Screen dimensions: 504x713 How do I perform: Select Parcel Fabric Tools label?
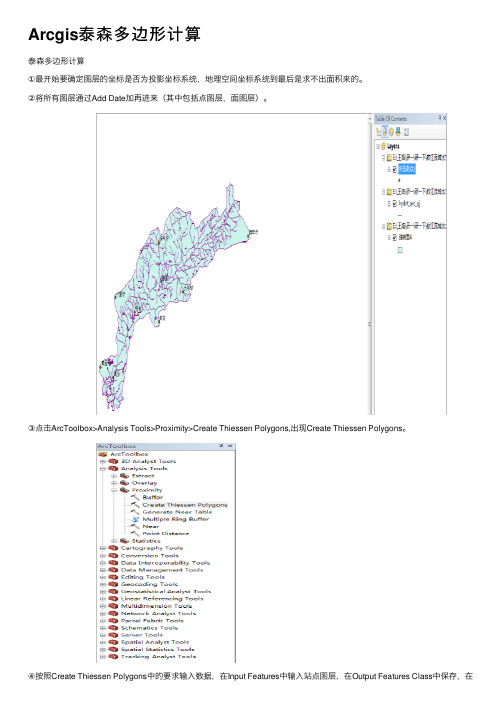pyautogui.click(x=152, y=621)
